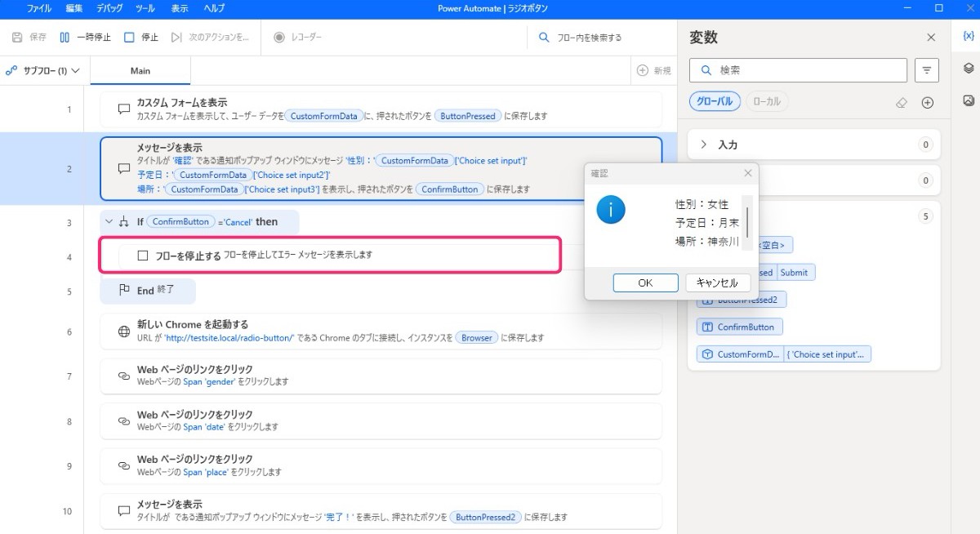Image resolution: width=980 pixels, height=534 pixels.
Task: Open the ファイル menu
Action: (x=38, y=8)
